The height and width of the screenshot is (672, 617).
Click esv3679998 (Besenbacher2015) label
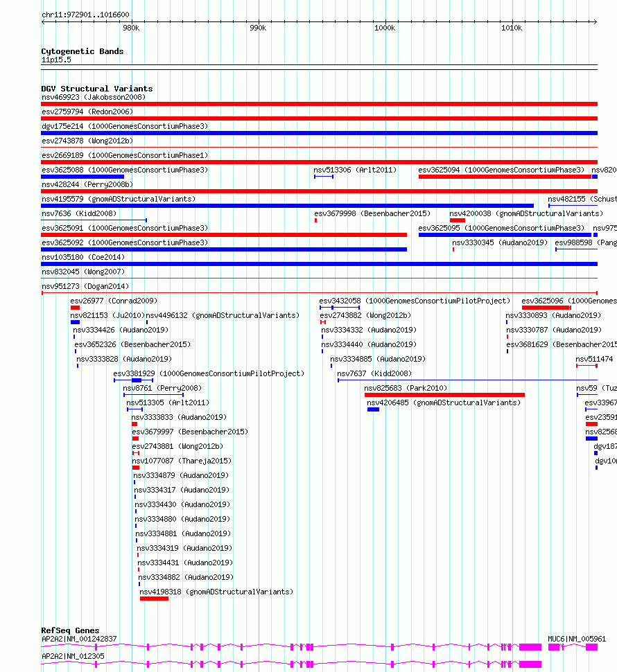click(372, 214)
